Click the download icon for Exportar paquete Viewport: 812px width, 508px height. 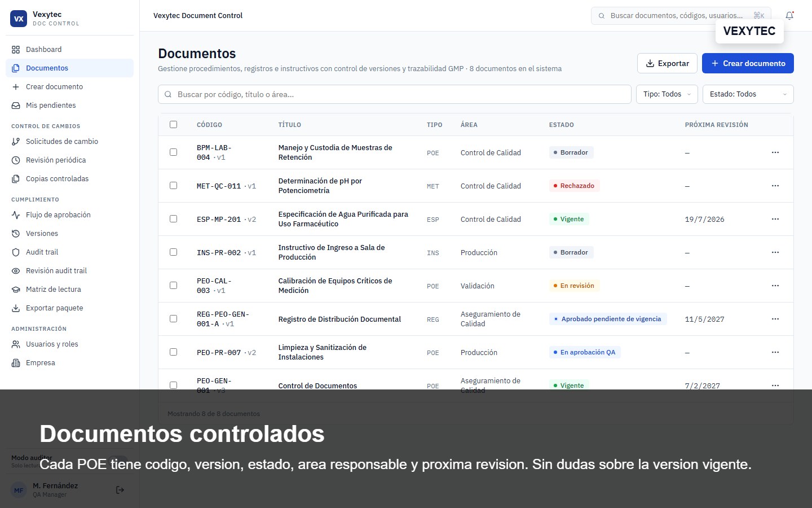point(16,308)
